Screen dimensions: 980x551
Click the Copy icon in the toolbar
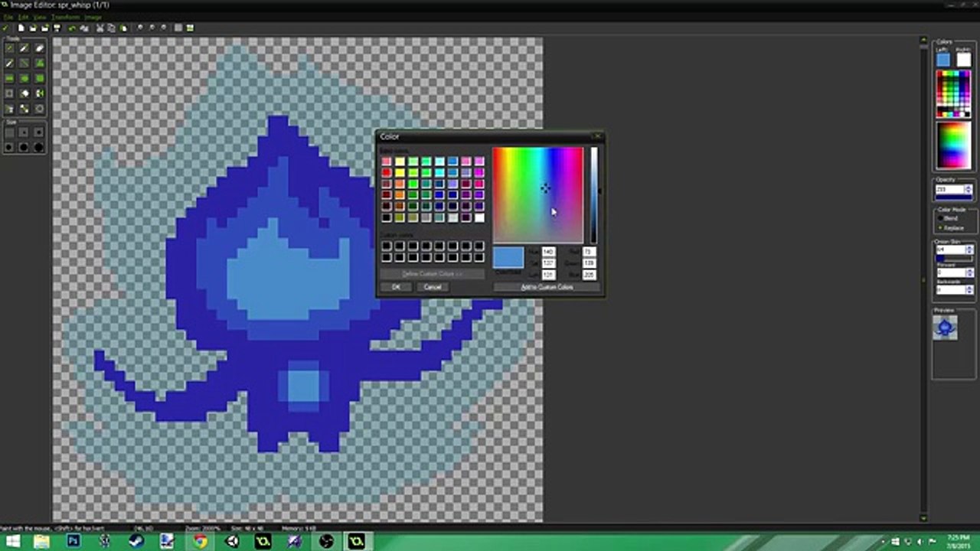[x=111, y=28]
